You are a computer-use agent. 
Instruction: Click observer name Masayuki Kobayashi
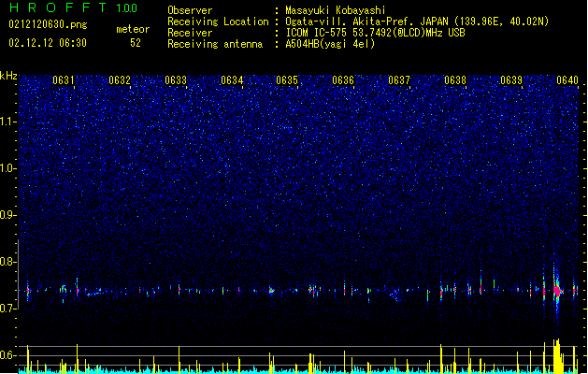[x=335, y=10]
